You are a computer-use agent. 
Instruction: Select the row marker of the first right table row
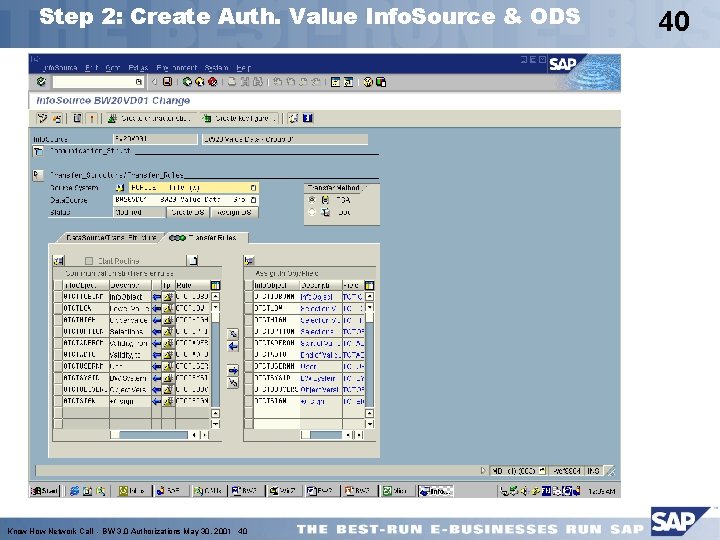click(248, 297)
